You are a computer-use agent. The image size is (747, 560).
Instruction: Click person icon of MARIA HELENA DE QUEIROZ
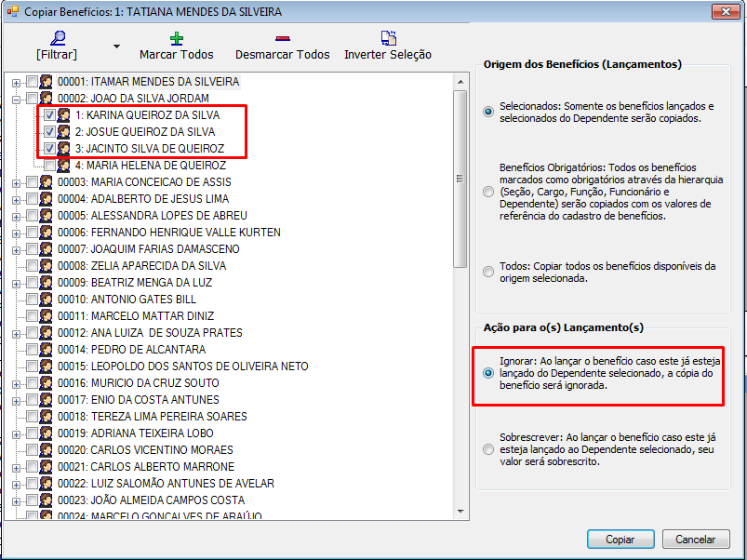coord(63,166)
